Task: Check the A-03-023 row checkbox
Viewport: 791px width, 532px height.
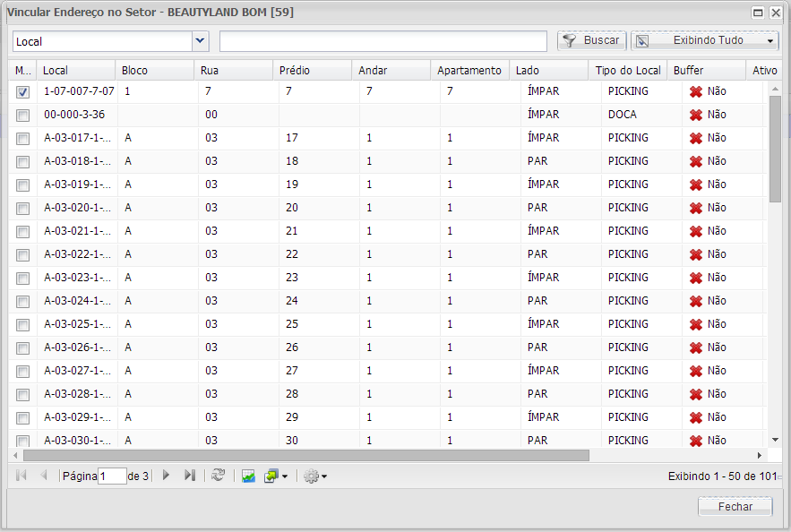Action: point(22,279)
